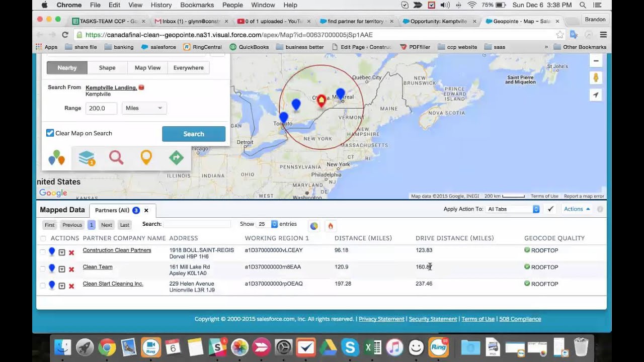Click the Range value field
Viewport: 644px width, 362px height.
[x=101, y=108]
